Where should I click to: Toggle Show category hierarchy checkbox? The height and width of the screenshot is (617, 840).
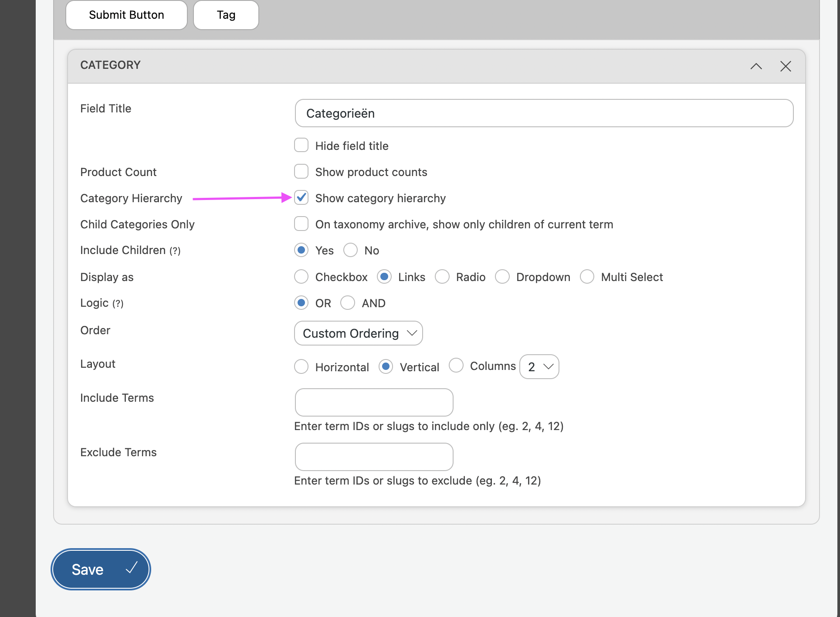301,198
